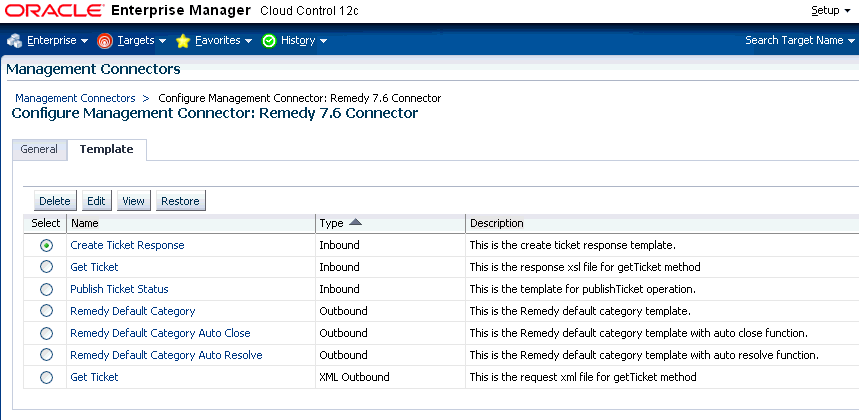Image resolution: width=859 pixels, height=420 pixels.
Task: Click 'This is the request xml file for getTicket method'
Action: 583,377
